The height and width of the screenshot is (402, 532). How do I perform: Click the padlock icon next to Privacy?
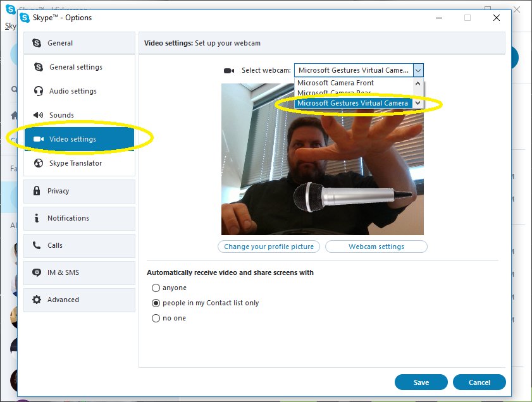tap(37, 191)
